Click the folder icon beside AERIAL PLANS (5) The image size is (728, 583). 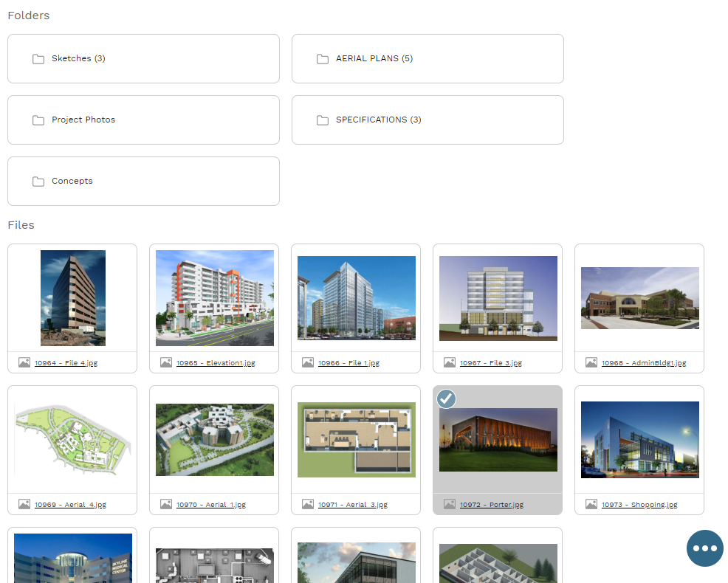click(323, 59)
